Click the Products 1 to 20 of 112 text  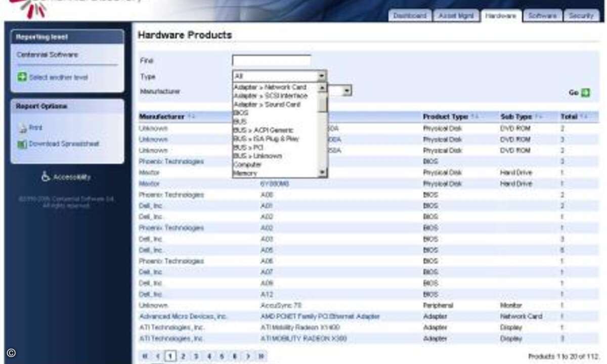point(563,357)
